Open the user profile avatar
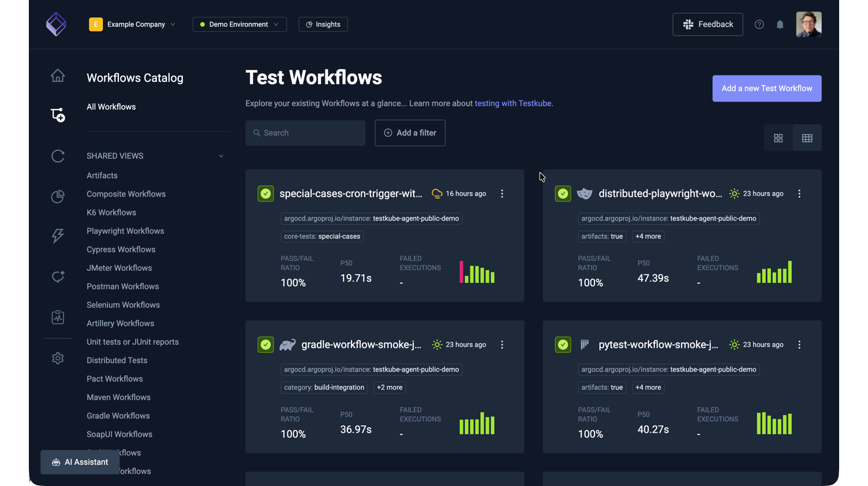 (x=809, y=24)
